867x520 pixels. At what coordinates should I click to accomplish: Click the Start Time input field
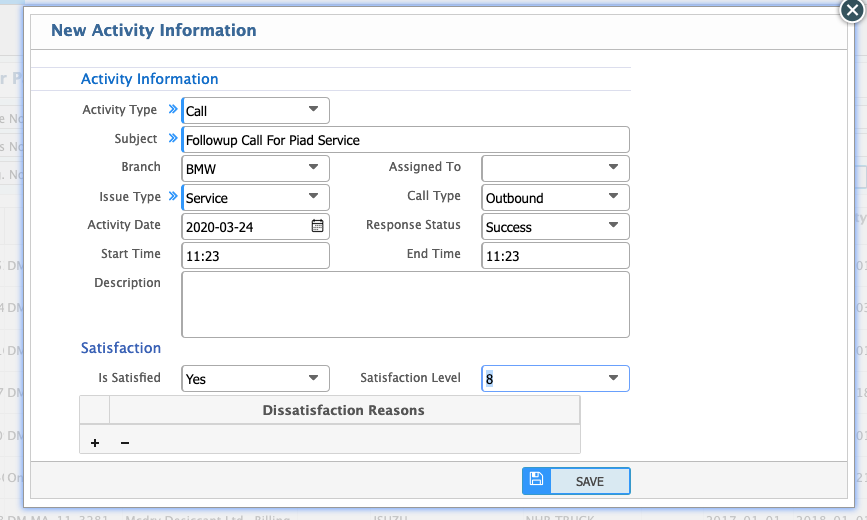(255, 256)
